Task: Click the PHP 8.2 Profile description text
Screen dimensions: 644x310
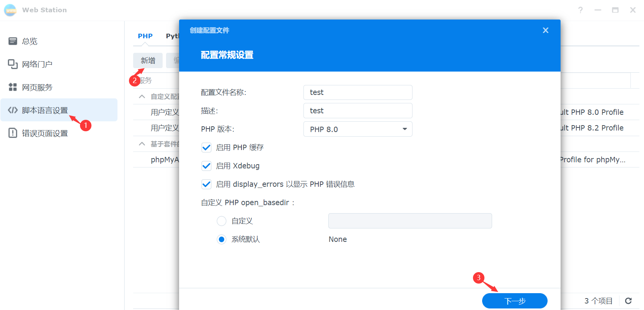Action: pyautogui.click(x=592, y=128)
